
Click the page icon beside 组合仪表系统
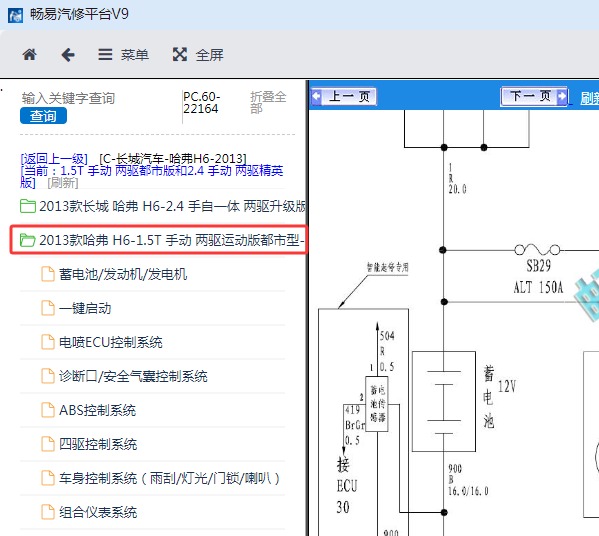click(x=48, y=512)
